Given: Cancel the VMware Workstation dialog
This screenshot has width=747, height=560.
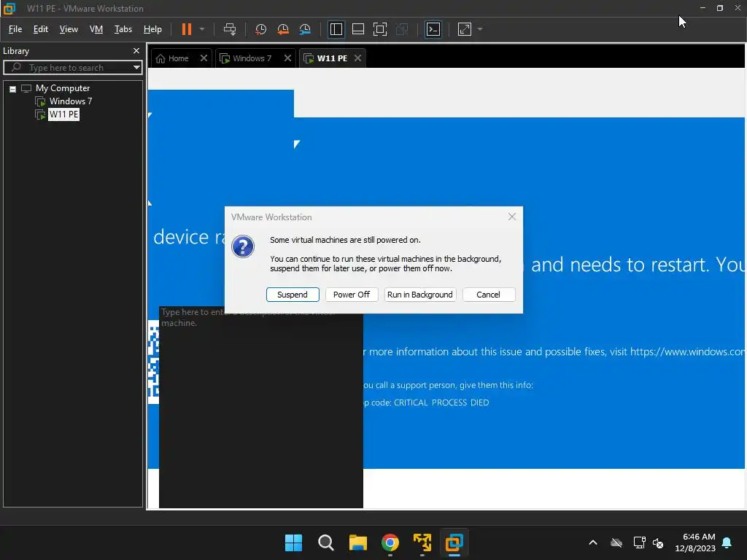Looking at the screenshot, I should pos(488,295).
